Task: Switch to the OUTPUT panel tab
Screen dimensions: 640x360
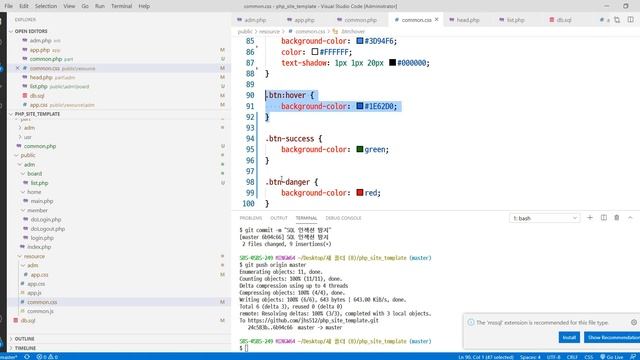Action: tap(279, 218)
